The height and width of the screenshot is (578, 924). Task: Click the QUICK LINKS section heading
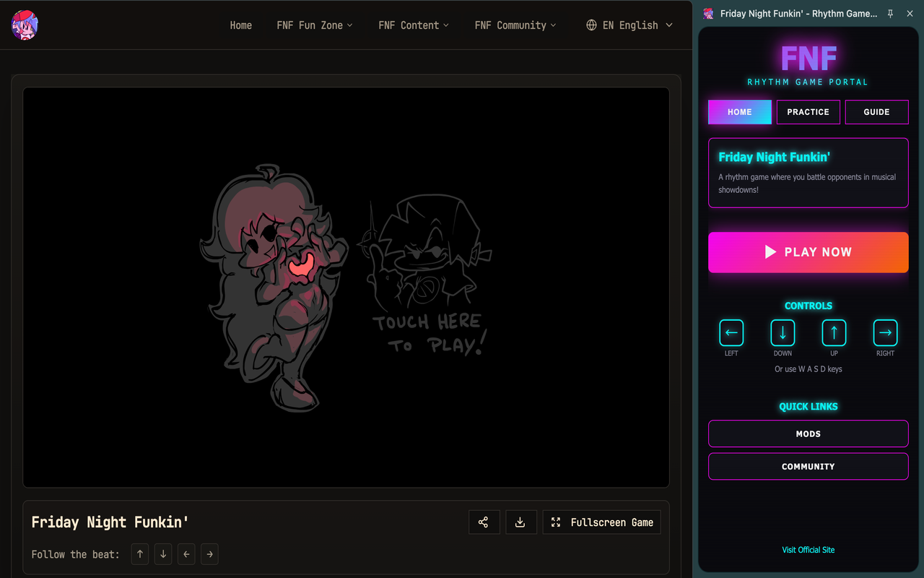click(808, 407)
